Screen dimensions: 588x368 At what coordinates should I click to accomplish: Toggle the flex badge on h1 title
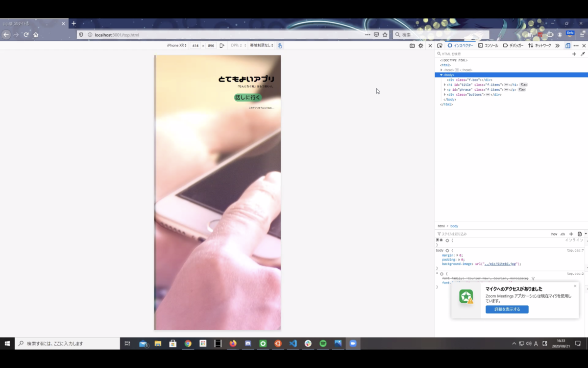[524, 85]
